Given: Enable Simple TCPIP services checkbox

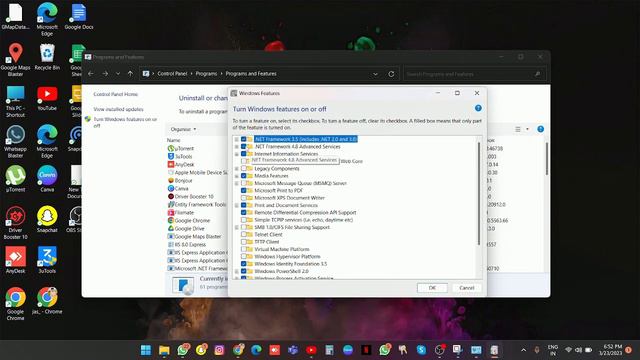Looking at the screenshot, I should pos(244,220).
